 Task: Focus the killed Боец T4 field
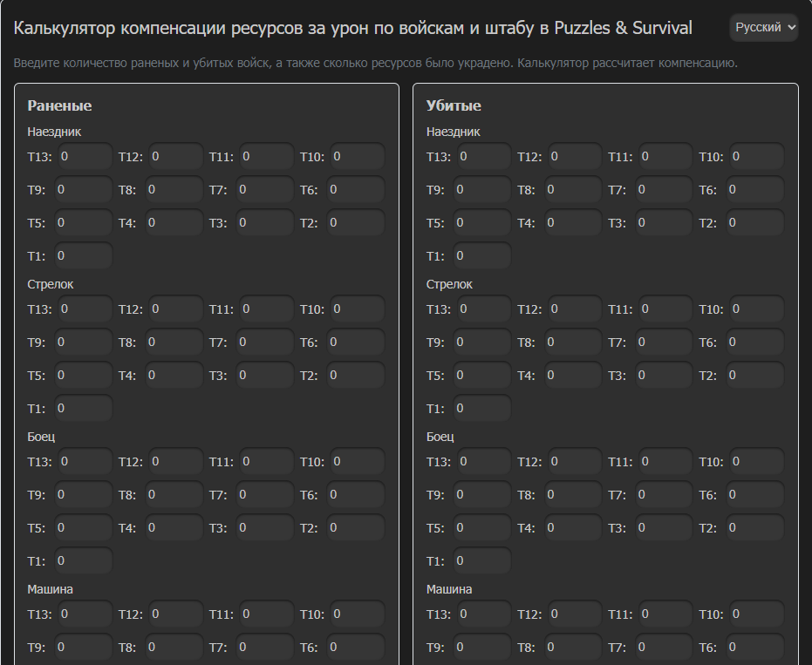point(574,528)
